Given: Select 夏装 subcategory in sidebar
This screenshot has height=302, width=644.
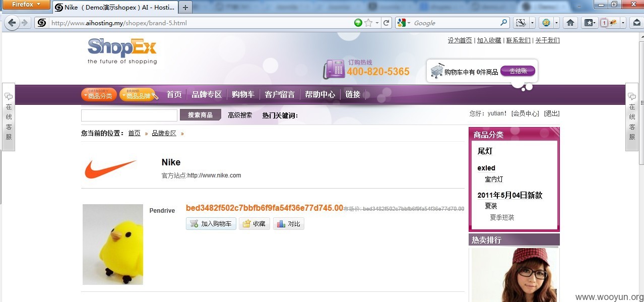Looking at the screenshot, I should pos(491,206).
